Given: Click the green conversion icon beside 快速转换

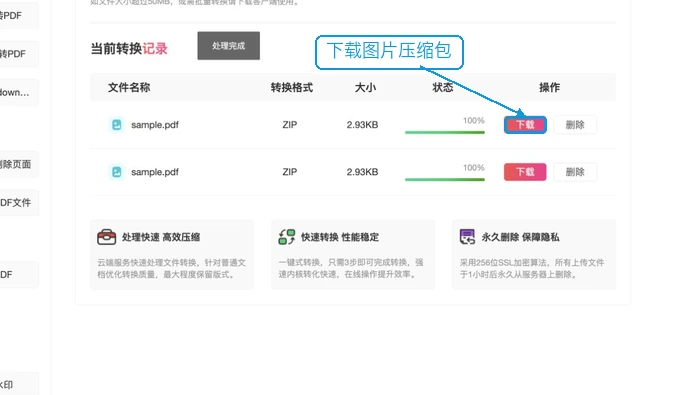Looking at the screenshot, I should point(287,237).
